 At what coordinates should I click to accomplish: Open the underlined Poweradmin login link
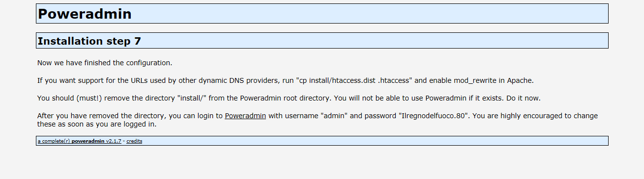(x=245, y=116)
